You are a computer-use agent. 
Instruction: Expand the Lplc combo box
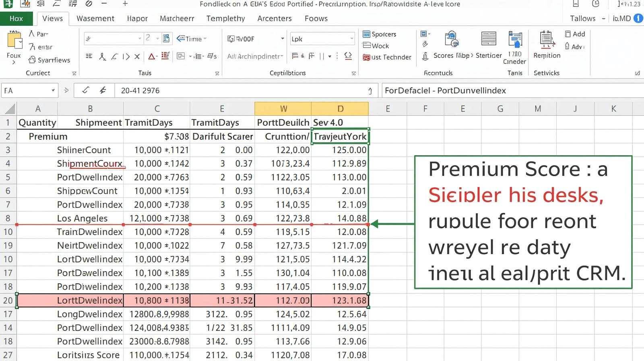click(351, 39)
